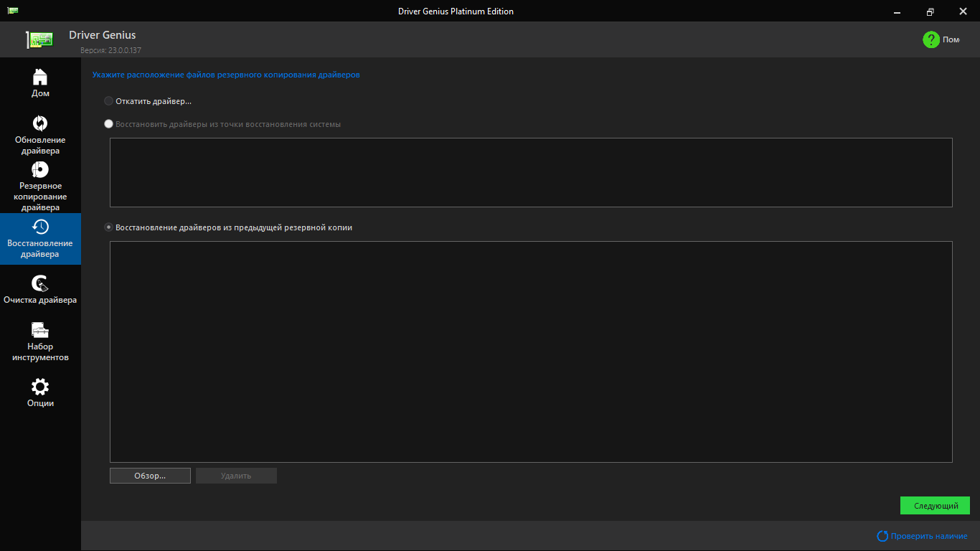Viewport: 980px width, 551px height.
Task: Select the driver restore (Восстановление драйвера) tab
Action: click(40, 239)
